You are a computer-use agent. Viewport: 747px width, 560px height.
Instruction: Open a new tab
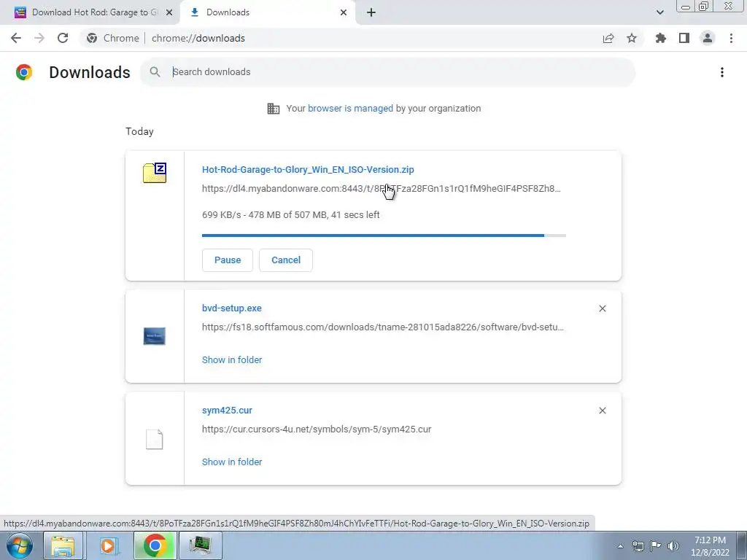click(x=371, y=12)
